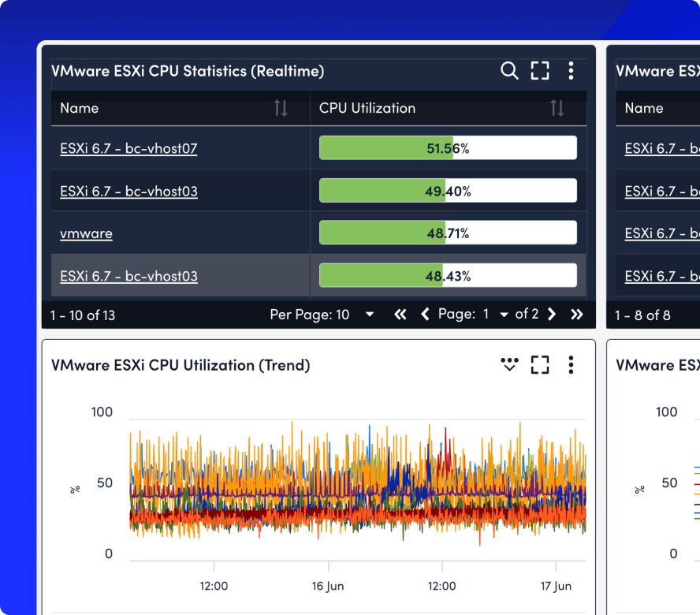
Task: Open the CPU Statistics widget three-dot menu
Action: pyautogui.click(x=571, y=70)
